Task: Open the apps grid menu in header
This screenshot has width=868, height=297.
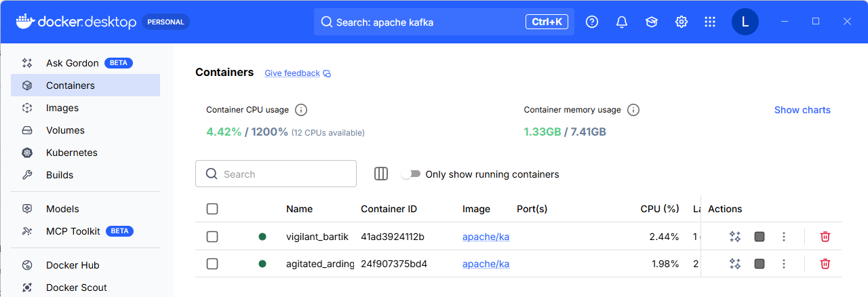Action: (710, 22)
